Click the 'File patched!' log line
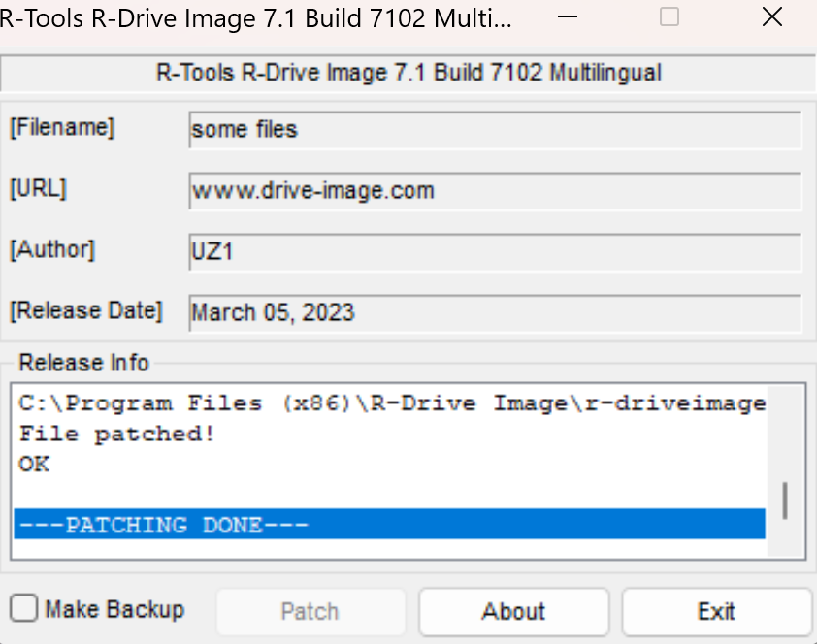This screenshot has width=817, height=644. (117, 435)
